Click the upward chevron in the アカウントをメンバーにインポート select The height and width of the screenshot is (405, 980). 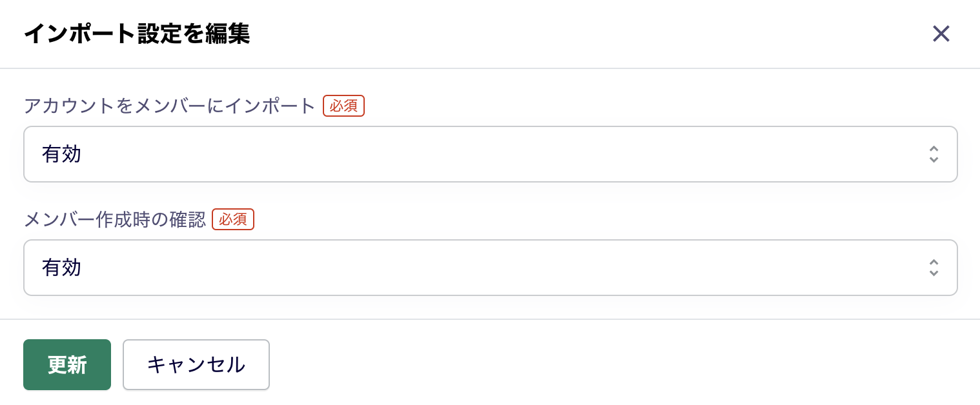(x=933, y=149)
